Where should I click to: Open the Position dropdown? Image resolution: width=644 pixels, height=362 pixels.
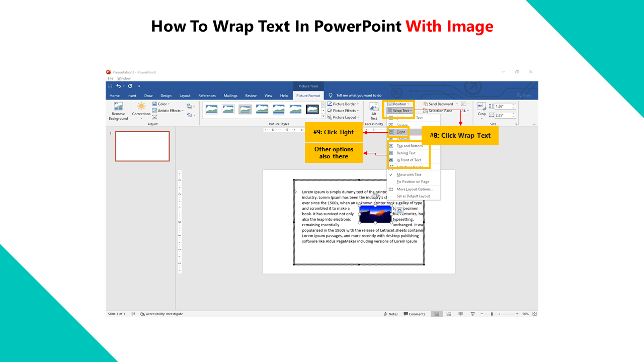tap(398, 104)
